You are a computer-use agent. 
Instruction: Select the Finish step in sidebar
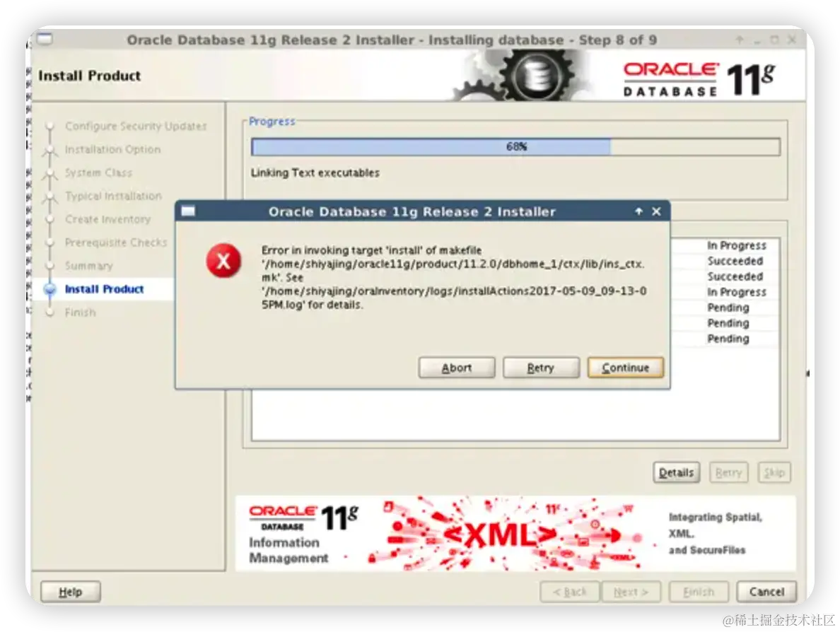tap(80, 312)
